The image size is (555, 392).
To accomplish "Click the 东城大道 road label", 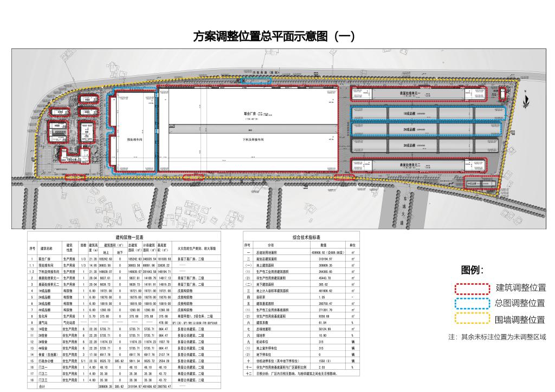I will click(403, 210).
